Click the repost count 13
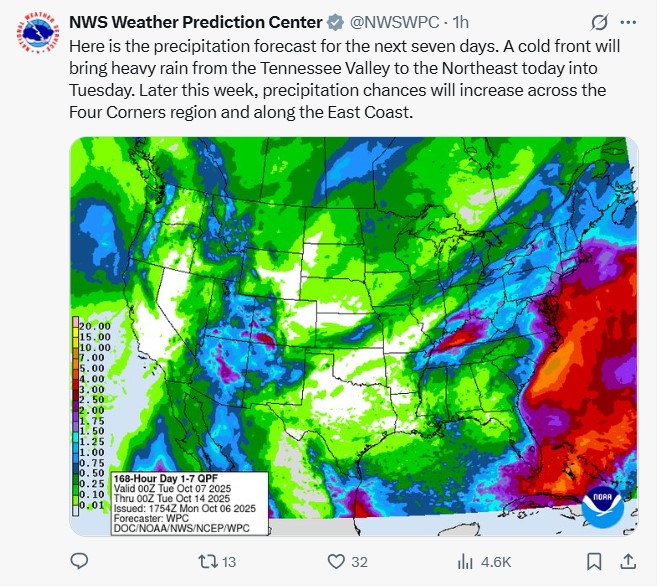This screenshot has width=661, height=586. point(227,562)
